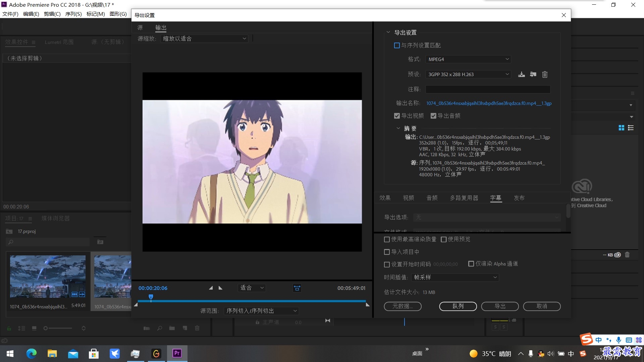The height and width of the screenshot is (362, 644).
Task: Open 源缩放 dropdown 缩放以适合
Action: [204, 39]
